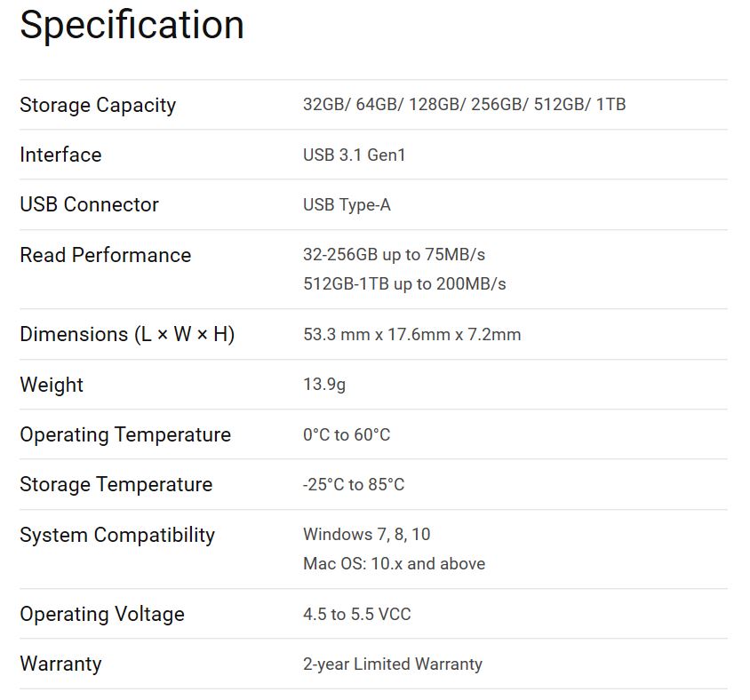Click the -25°C to 85°C value
750x700 pixels.
pyautogui.click(x=353, y=485)
